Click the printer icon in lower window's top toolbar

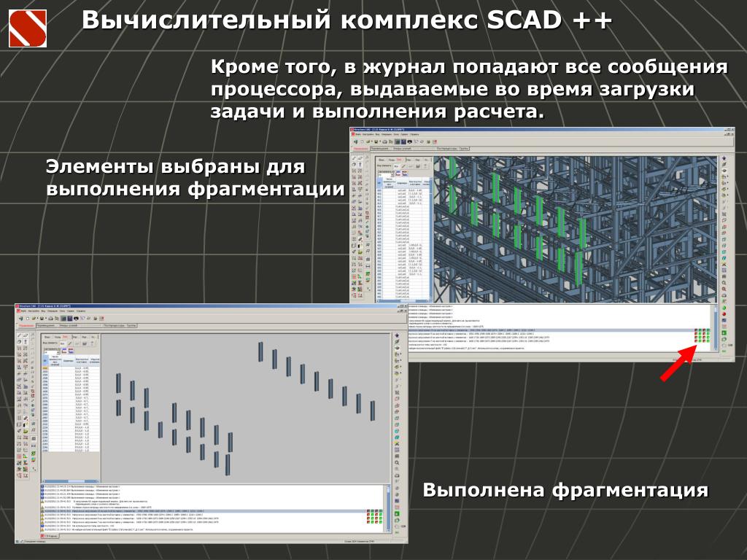[x=50, y=318]
